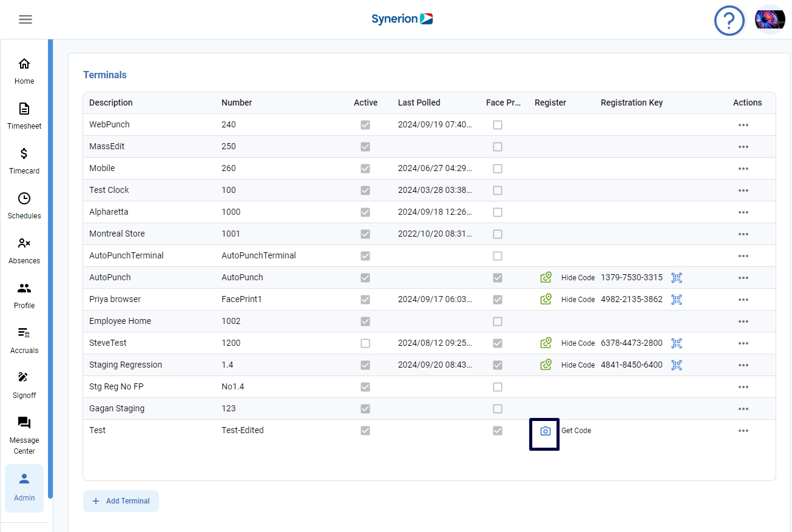Toggle Active checkbox for WebPunch
Viewport: 792px width, 532px height.
pyautogui.click(x=365, y=125)
